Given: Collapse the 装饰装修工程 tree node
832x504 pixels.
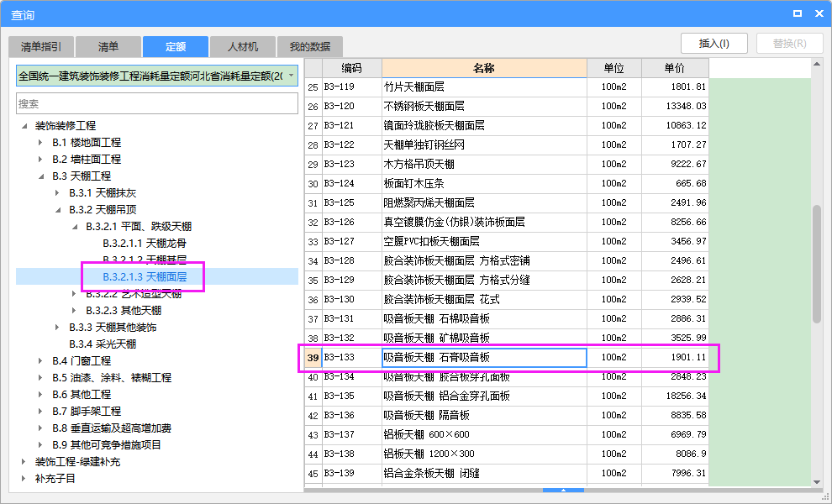Looking at the screenshot, I should point(24,126).
